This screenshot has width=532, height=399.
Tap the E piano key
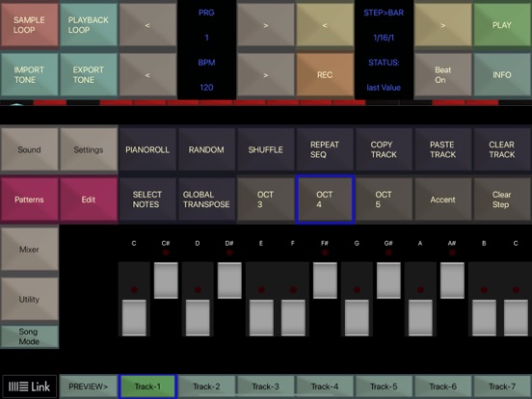click(261, 318)
